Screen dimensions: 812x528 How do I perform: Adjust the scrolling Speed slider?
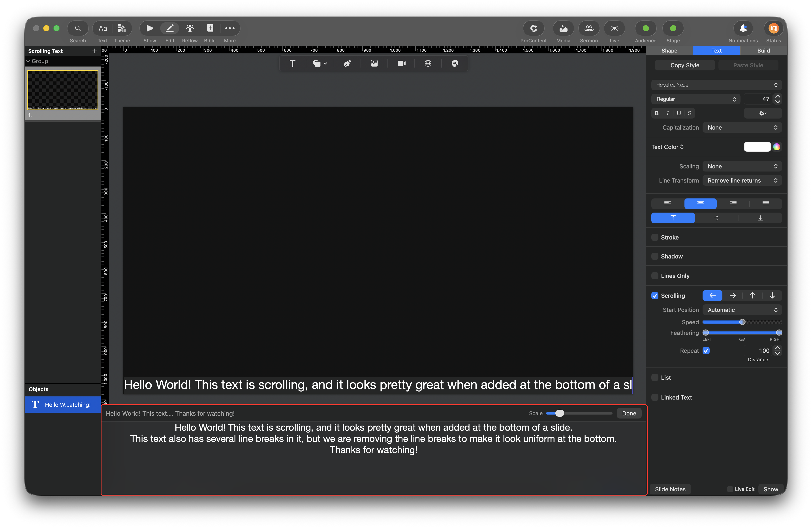(x=742, y=322)
